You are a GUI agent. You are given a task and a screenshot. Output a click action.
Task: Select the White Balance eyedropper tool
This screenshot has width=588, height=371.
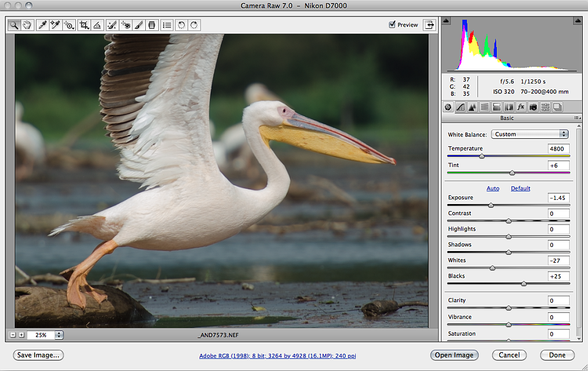(x=42, y=25)
